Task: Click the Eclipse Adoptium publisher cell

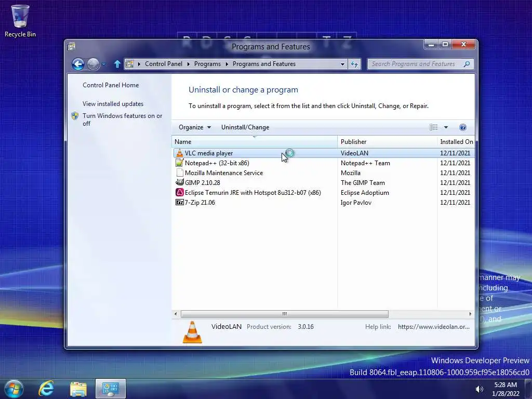Action: coord(365,192)
